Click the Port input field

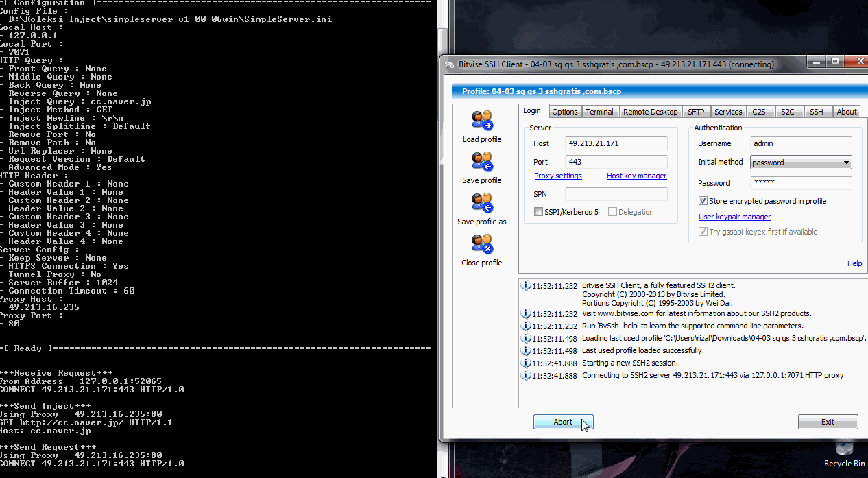(x=616, y=162)
